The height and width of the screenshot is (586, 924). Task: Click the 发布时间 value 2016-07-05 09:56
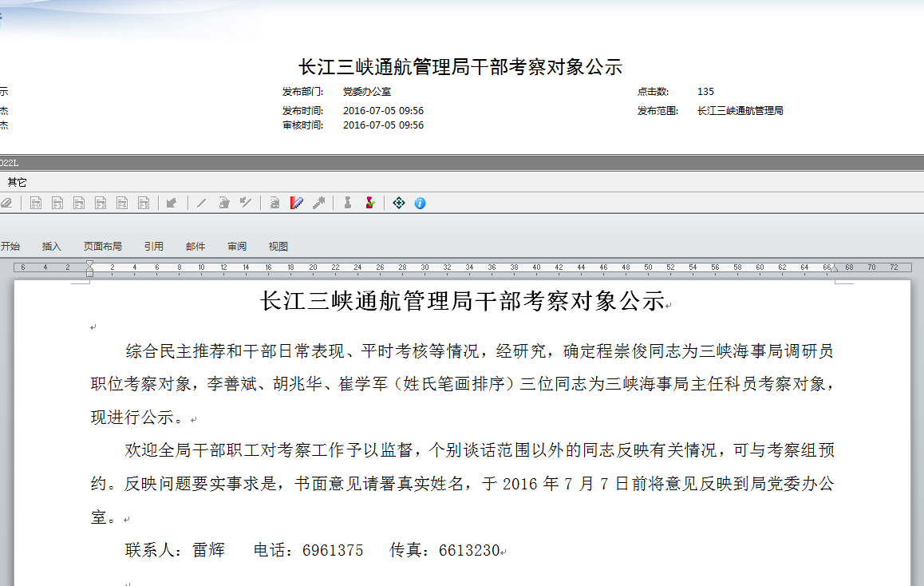[383, 111]
